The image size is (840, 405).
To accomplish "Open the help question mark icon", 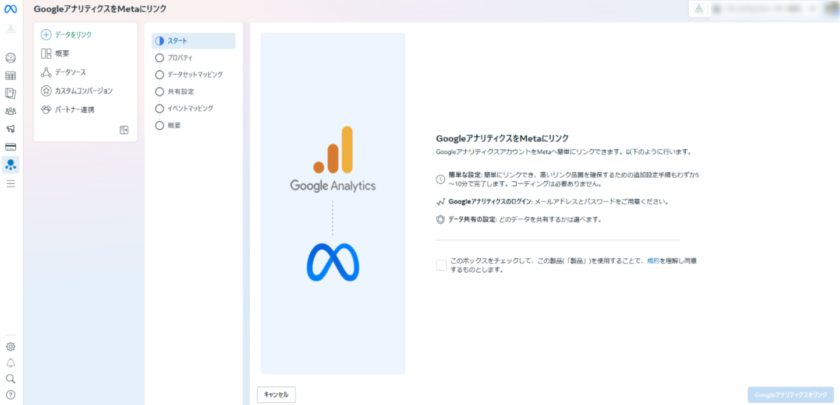I will pyautogui.click(x=11, y=395).
